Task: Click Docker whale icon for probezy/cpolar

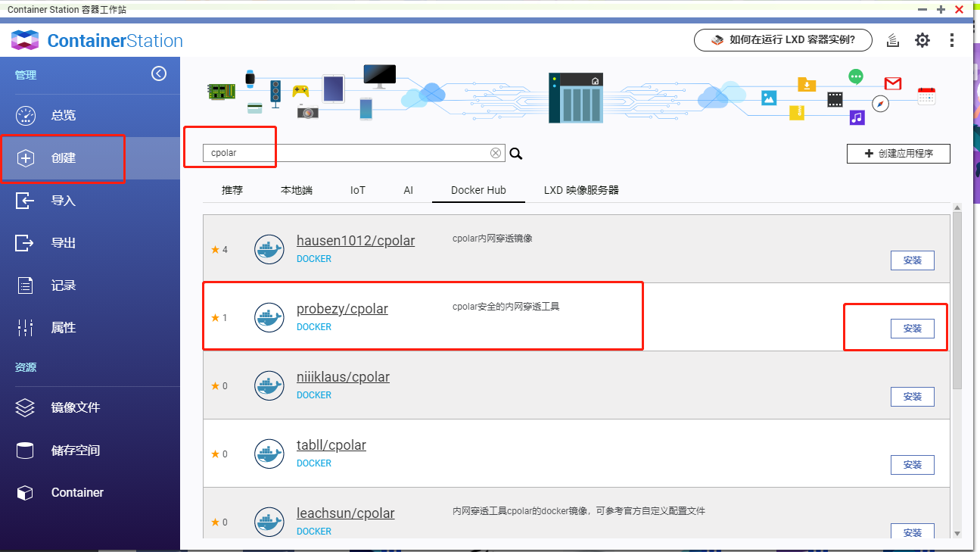Action: (269, 317)
